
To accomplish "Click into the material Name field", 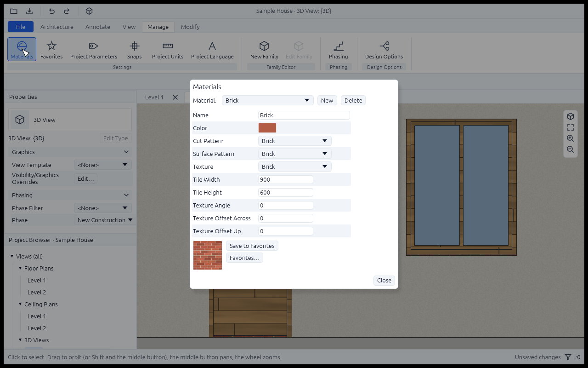I will pos(304,115).
